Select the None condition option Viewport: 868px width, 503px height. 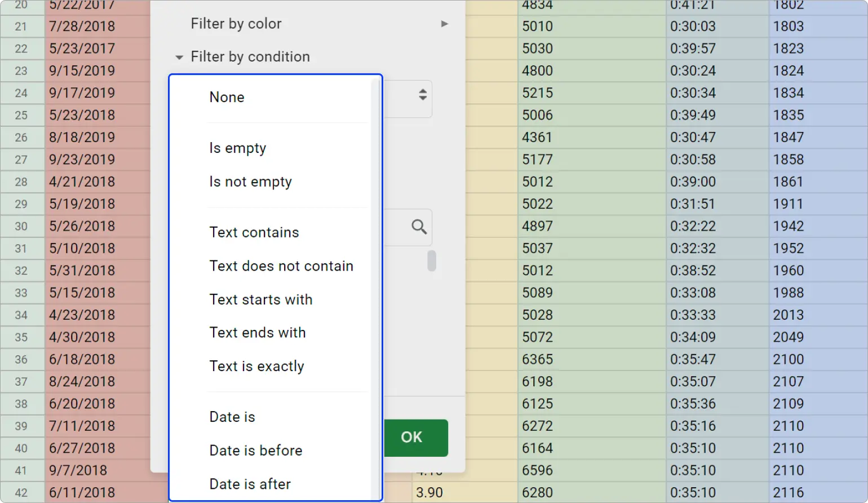(227, 96)
